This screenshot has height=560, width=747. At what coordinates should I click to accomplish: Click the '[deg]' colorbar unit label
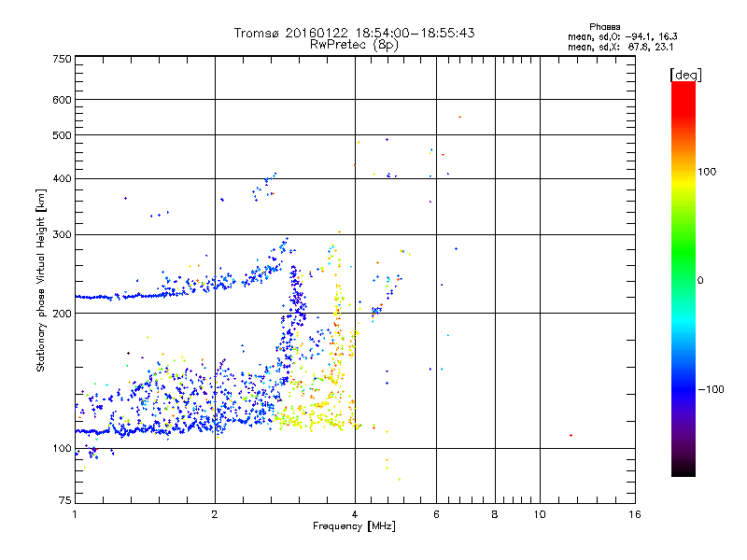click(685, 75)
